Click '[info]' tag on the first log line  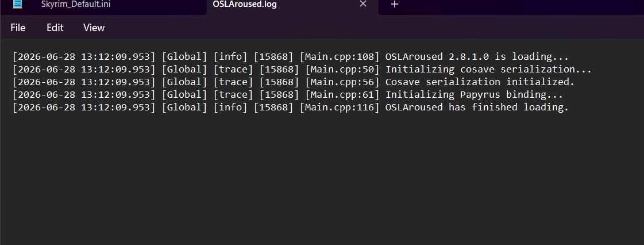pyautogui.click(x=230, y=57)
